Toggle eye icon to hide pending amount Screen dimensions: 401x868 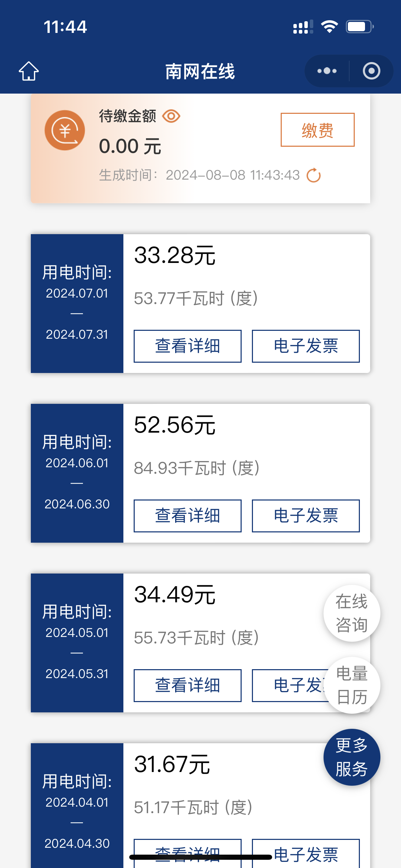point(171,116)
